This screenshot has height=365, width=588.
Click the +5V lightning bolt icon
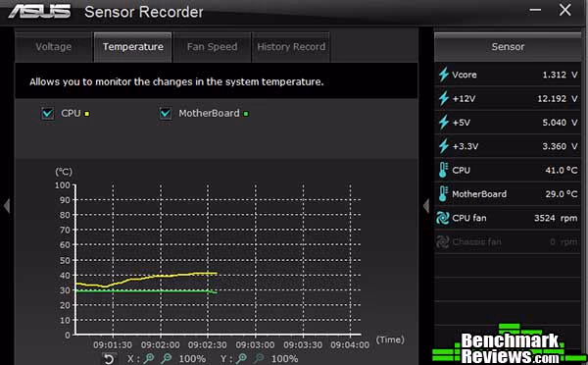coord(444,123)
